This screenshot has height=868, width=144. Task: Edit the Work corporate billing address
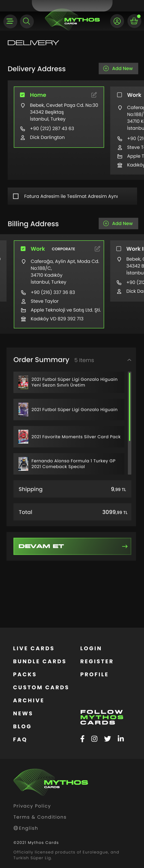(x=97, y=249)
